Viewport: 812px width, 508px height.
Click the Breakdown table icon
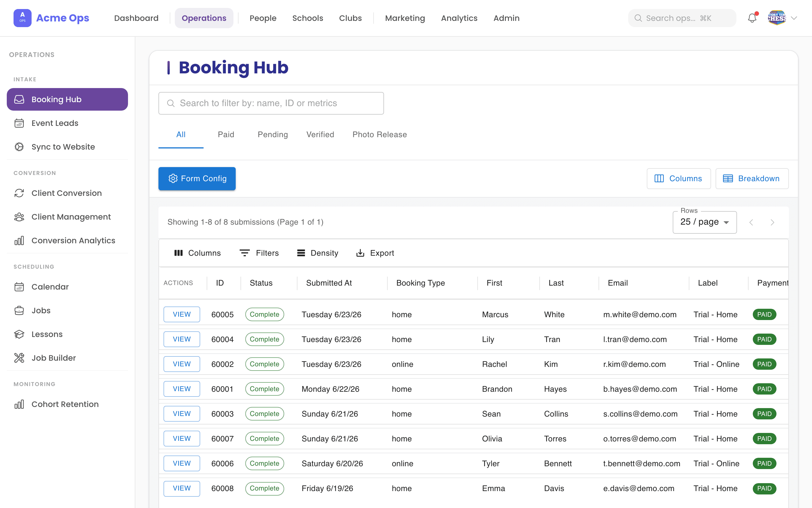[728, 178]
